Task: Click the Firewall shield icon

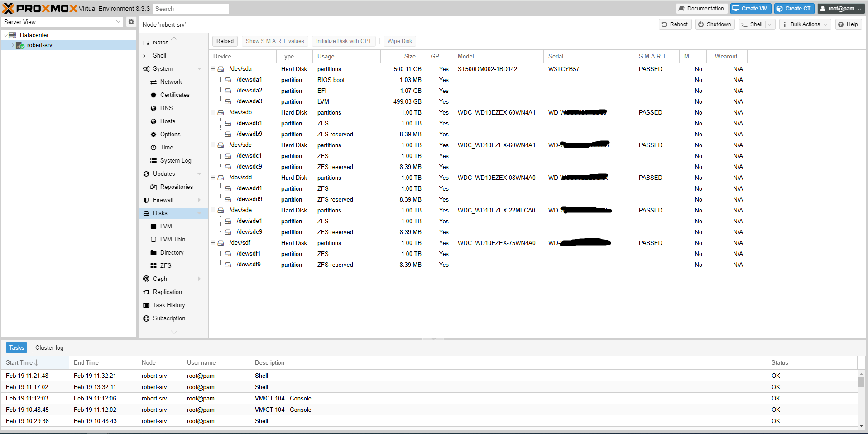Action: (146, 200)
